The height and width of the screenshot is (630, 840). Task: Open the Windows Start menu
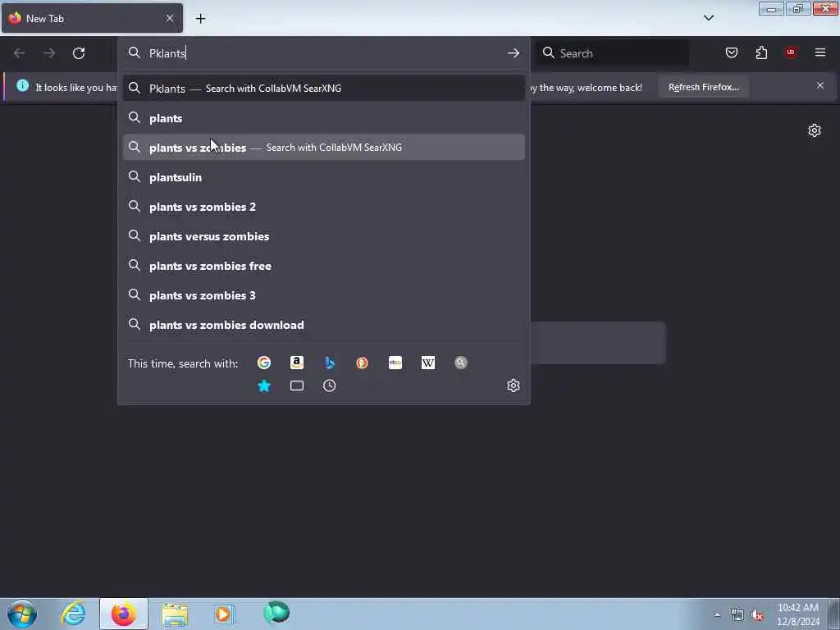click(x=22, y=614)
